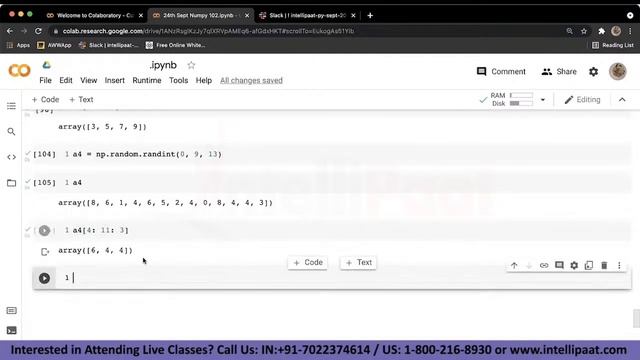
Task: Open notebook settings gear in header
Action: (x=593, y=72)
